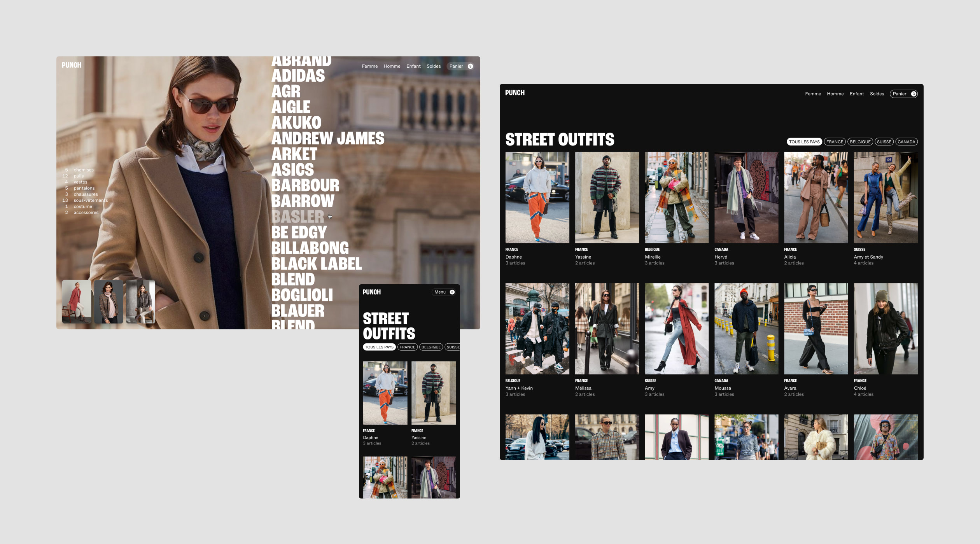Open the tweed jacket thumbnail
This screenshot has width=980, height=544.
click(x=108, y=302)
